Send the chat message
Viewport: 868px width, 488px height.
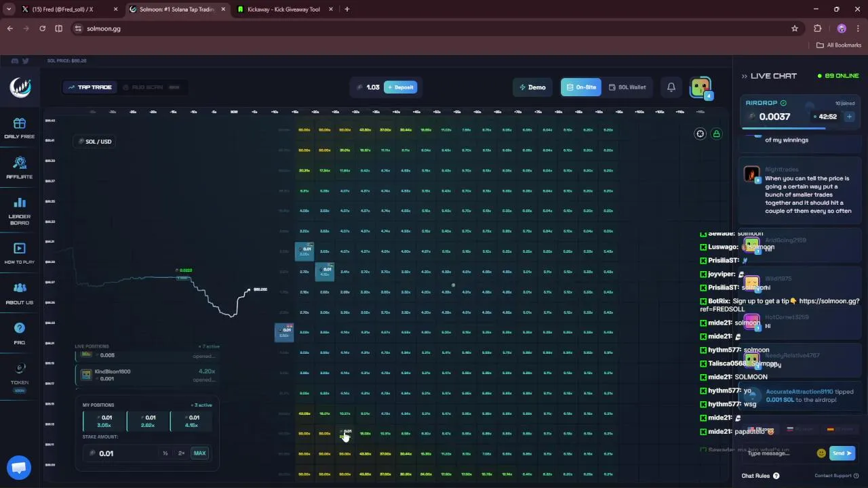tap(842, 453)
